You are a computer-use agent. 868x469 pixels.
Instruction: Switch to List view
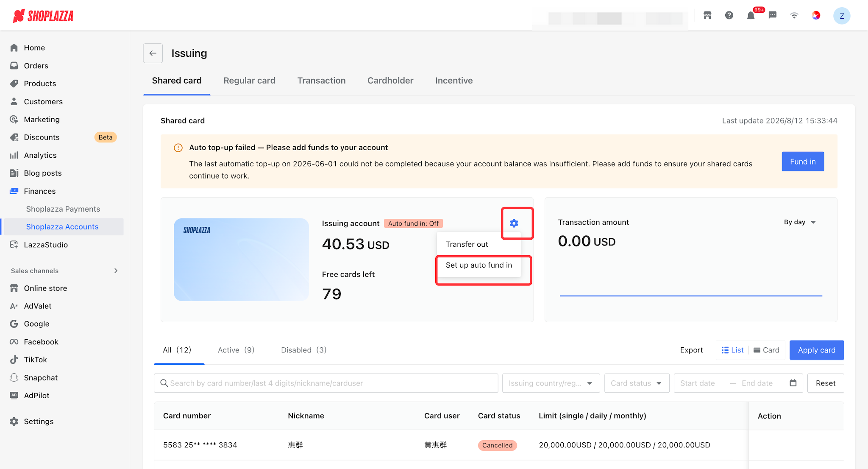point(732,350)
